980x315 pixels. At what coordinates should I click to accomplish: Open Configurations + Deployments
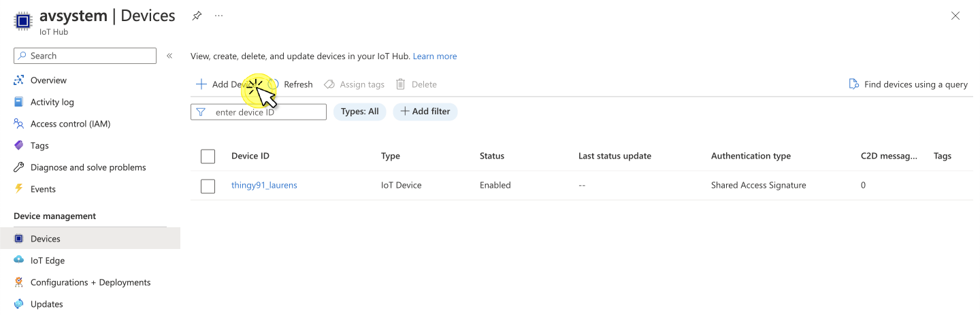coord(91,282)
